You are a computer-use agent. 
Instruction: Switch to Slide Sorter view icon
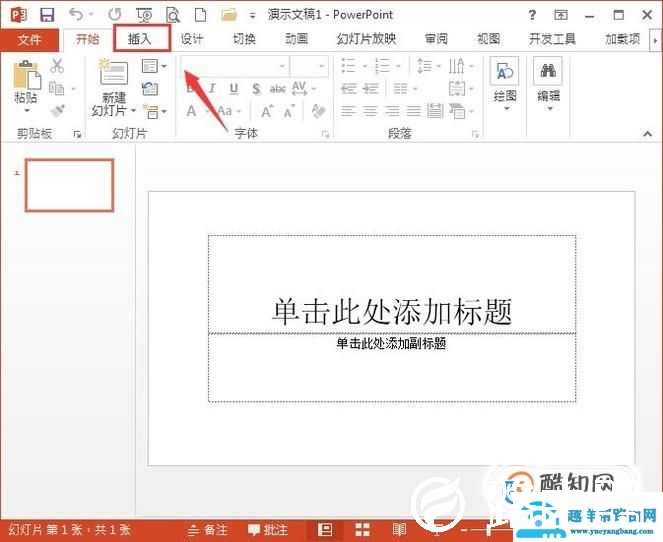362,529
